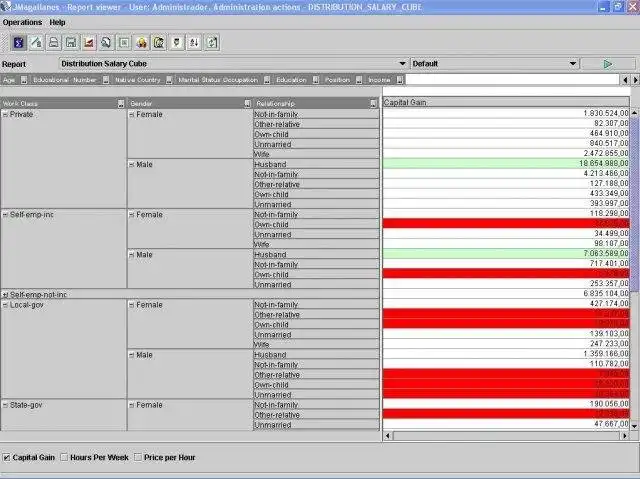The width and height of the screenshot is (640, 479).
Task: Click the print report toolbar icon
Action: [53, 42]
